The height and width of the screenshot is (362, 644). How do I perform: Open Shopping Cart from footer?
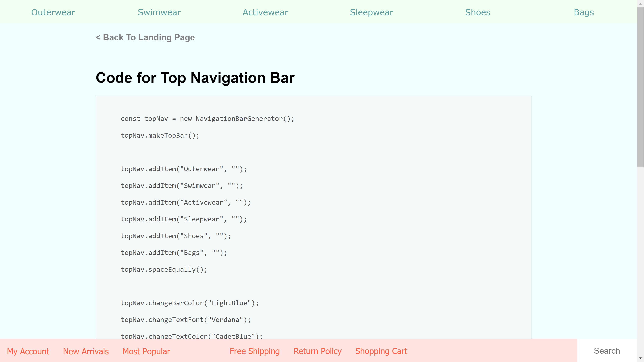pyautogui.click(x=381, y=351)
